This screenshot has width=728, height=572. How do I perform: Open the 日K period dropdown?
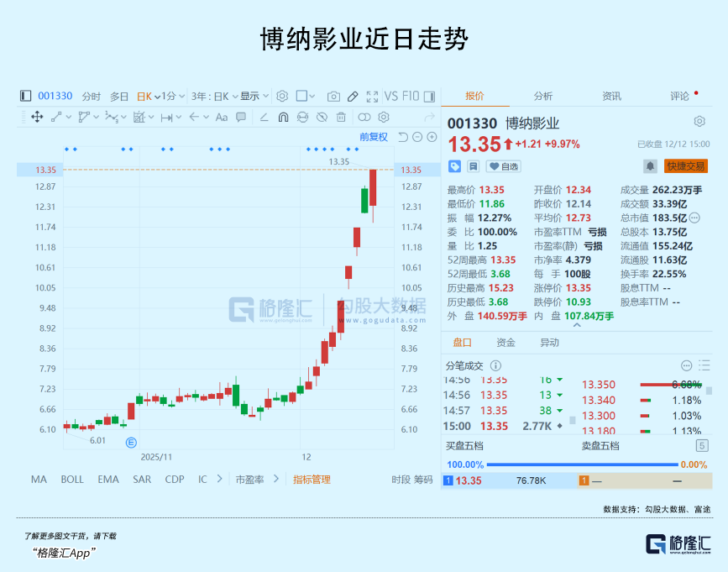pos(149,97)
